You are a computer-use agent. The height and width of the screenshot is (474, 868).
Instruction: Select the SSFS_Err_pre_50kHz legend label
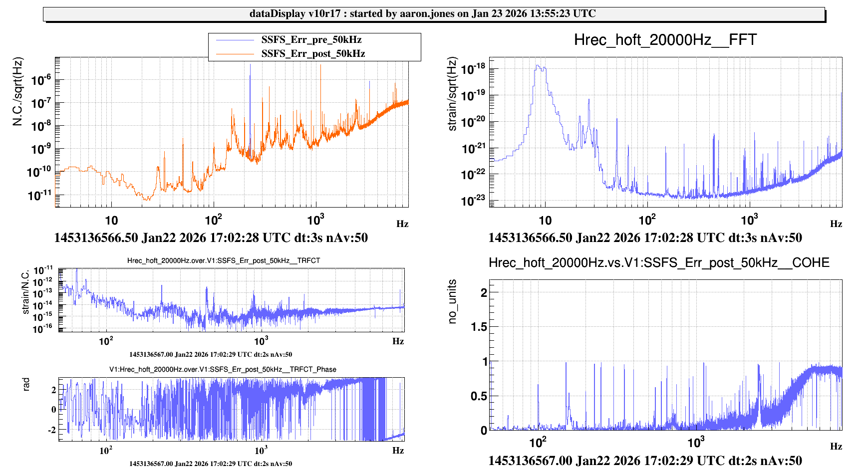(311, 40)
